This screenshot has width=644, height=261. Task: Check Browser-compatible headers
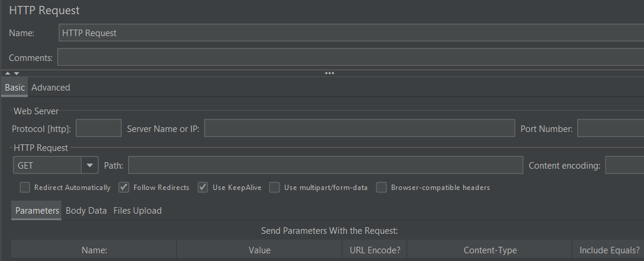tap(382, 188)
